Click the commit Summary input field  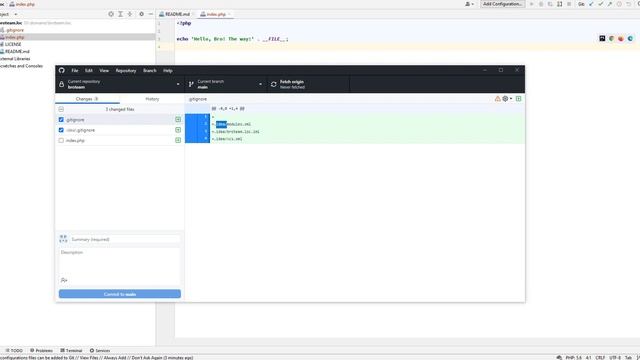[x=124, y=239]
